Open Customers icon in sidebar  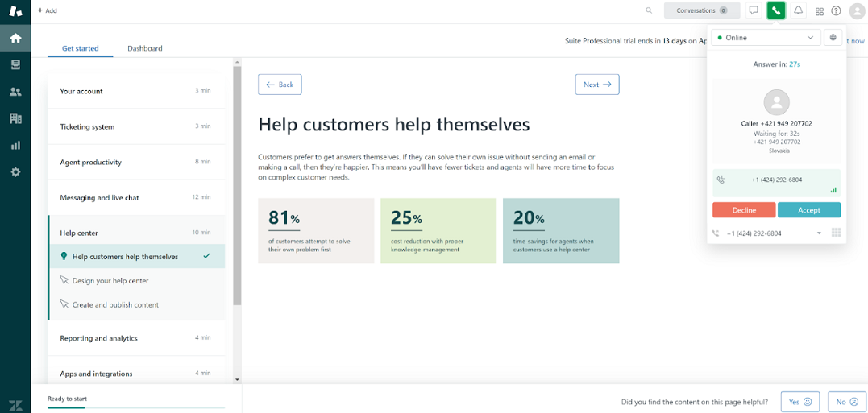pyautogui.click(x=15, y=92)
